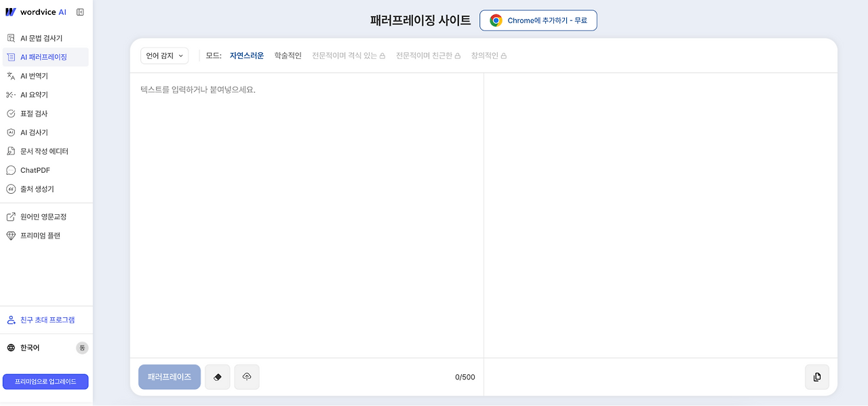Click the Wordvice AI logo

click(x=37, y=12)
